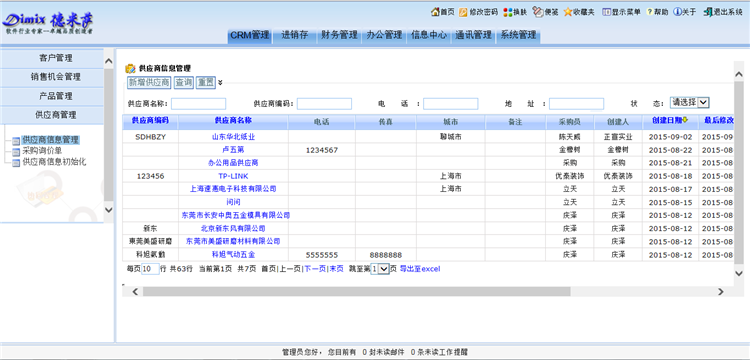Screen dimensions: 750x360
Task: Switch to 信息中心 tab
Action: click(x=429, y=35)
